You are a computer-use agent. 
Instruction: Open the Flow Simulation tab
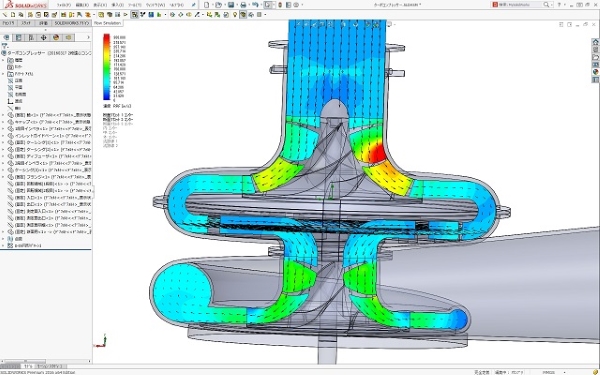[108, 23]
